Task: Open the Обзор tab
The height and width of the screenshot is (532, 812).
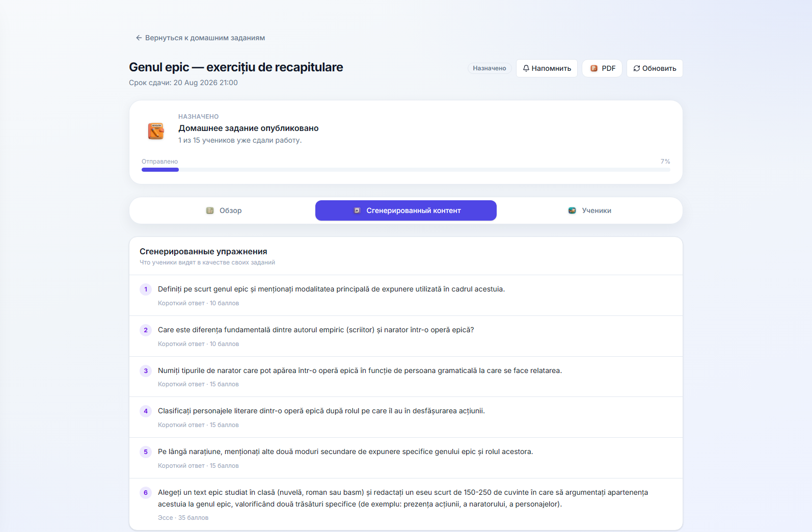Action: click(x=224, y=210)
